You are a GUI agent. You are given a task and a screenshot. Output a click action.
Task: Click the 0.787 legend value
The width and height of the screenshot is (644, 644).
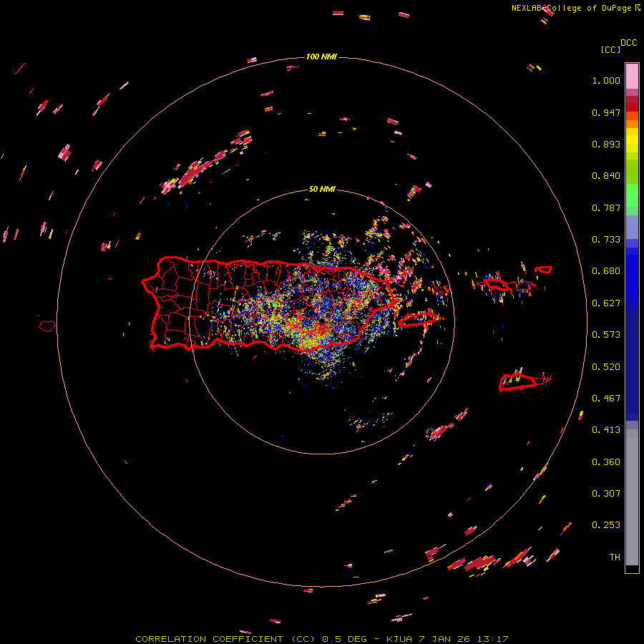tap(606, 208)
